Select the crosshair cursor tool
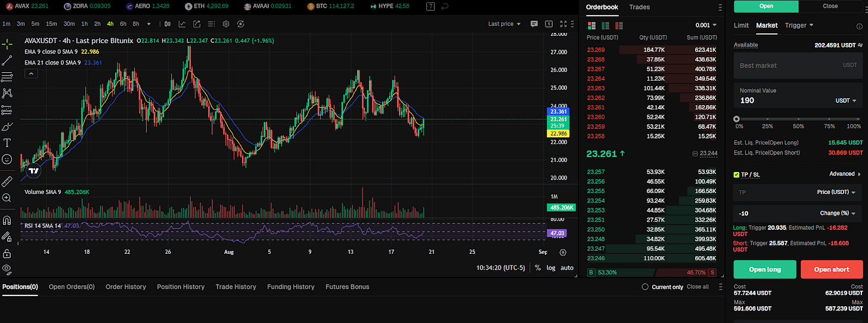The image size is (868, 323). click(7, 44)
